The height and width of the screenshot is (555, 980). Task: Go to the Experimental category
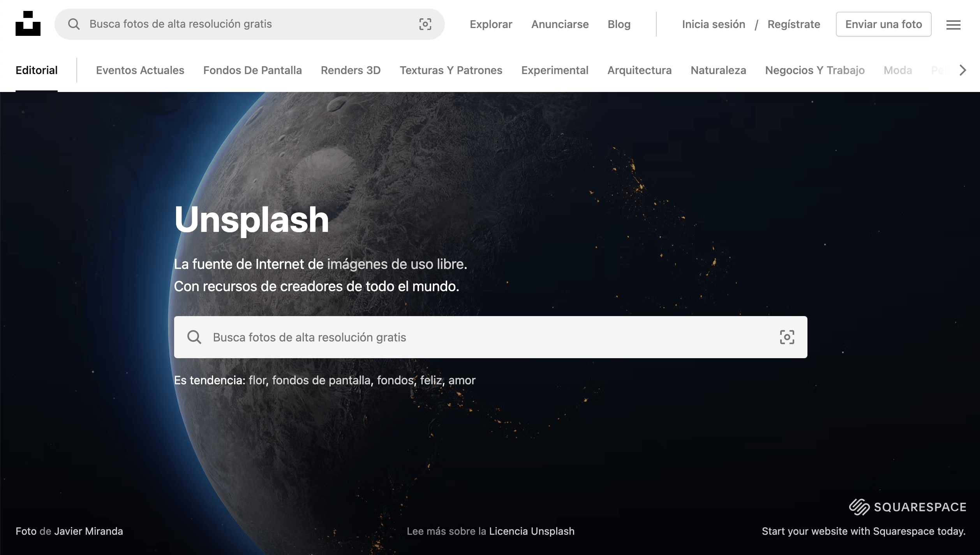click(555, 70)
